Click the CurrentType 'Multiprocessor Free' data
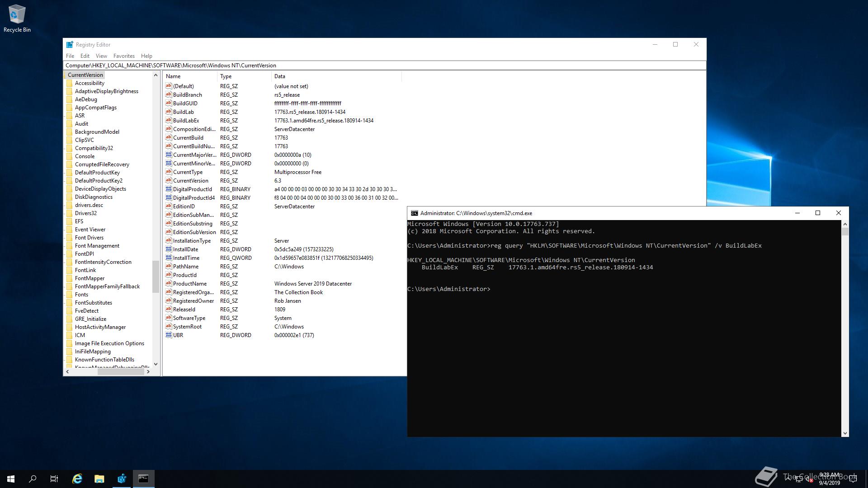This screenshot has width=868, height=488. coord(298,172)
